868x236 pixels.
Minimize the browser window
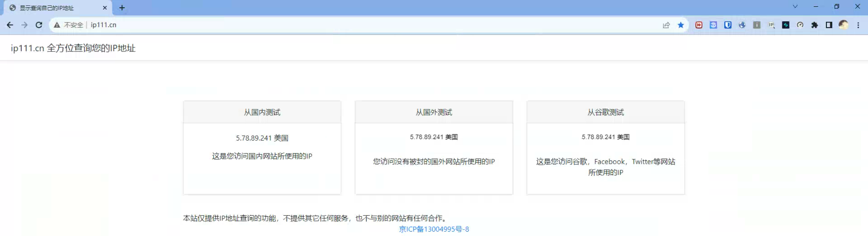pos(816,6)
